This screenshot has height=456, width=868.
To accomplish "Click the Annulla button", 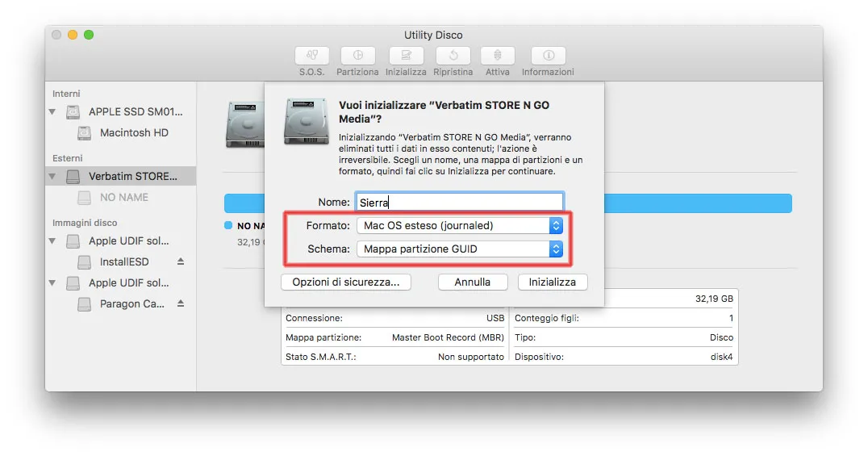I will [472, 282].
